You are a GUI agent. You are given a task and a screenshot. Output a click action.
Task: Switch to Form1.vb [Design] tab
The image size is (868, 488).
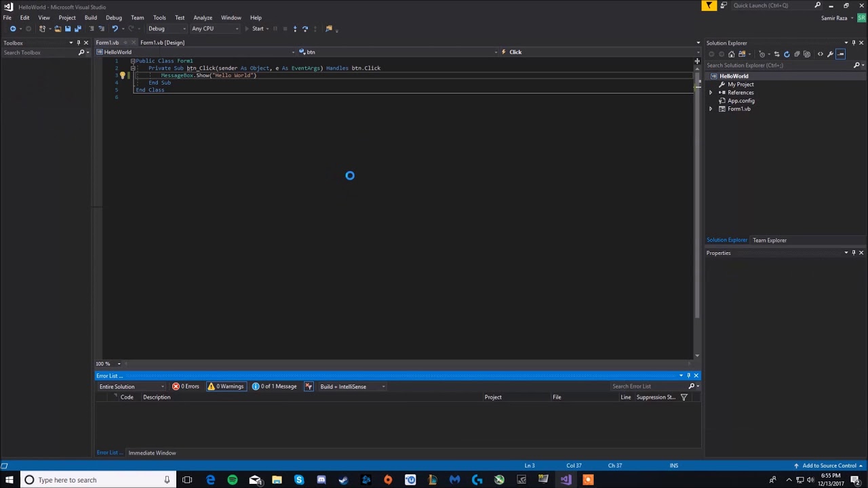(162, 43)
